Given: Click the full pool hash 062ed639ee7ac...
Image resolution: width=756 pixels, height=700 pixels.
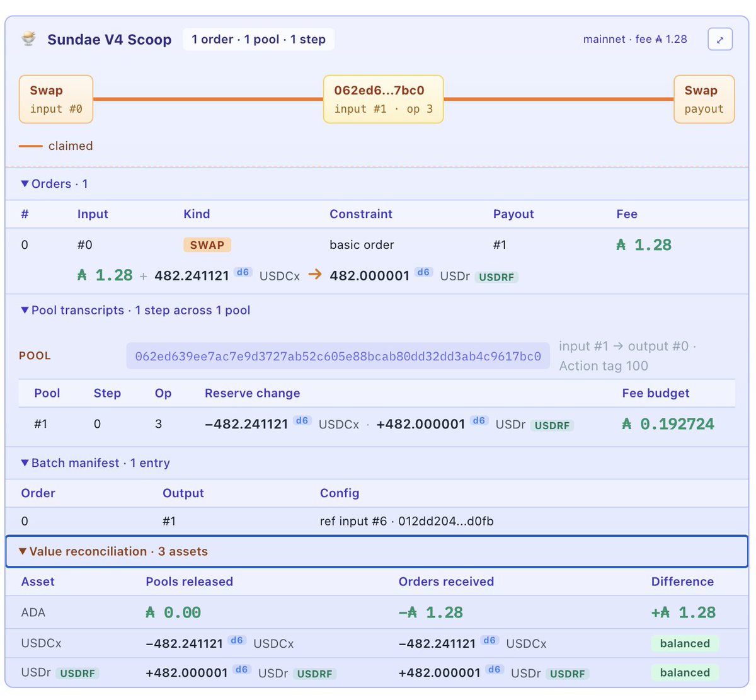Looking at the screenshot, I should pos(338,356).
